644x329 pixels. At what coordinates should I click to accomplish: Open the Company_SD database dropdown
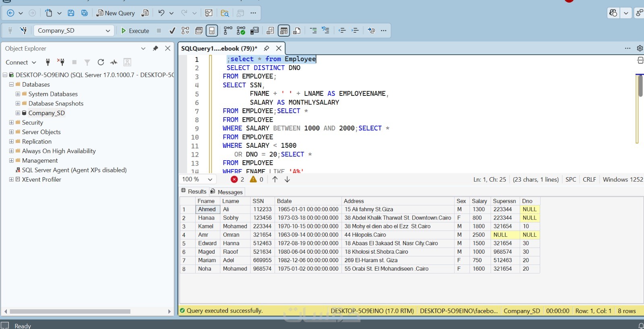coord(108,31)
